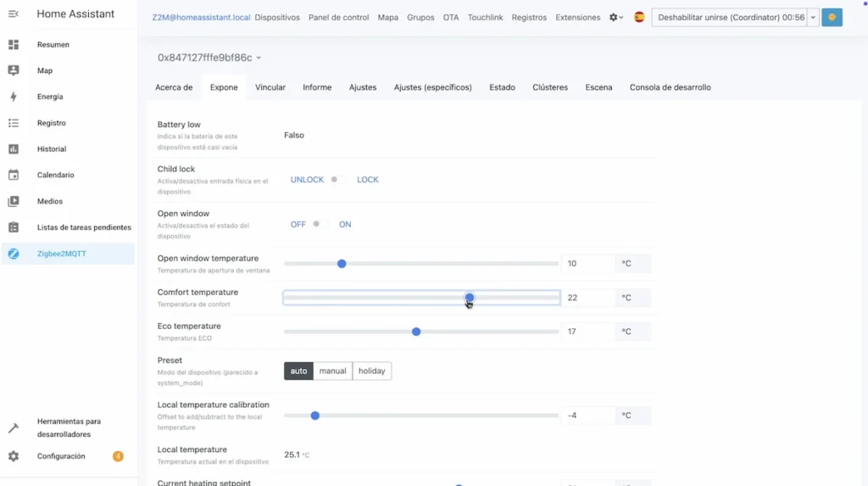Open the Deshabilitar unirse dropdown arrow
Viewport: 868px width, 486px height.
pyautogui.click(x=813, y=17)
